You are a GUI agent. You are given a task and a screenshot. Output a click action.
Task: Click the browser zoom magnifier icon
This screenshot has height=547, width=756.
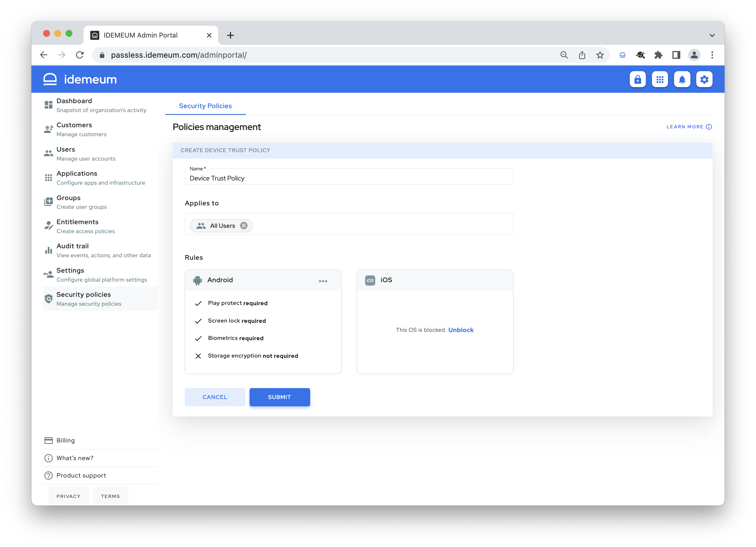(x=564, y=55)
